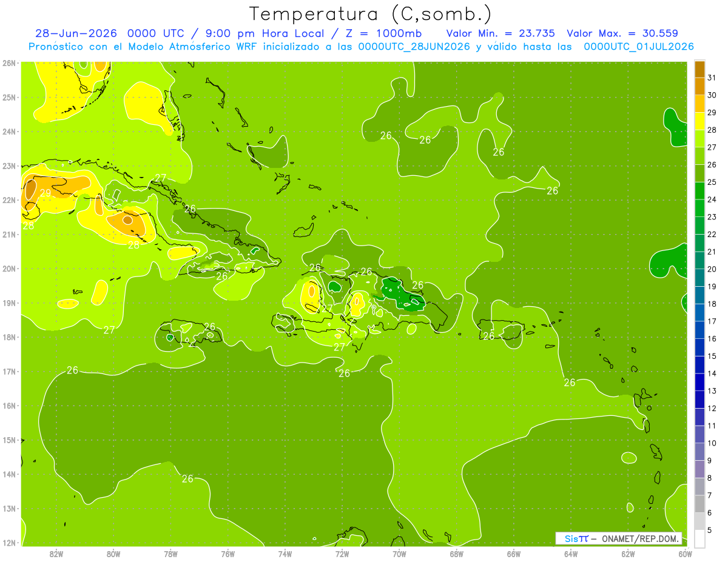Click the 22N latitude label
728x562 pixels.
tap(8, 200)
